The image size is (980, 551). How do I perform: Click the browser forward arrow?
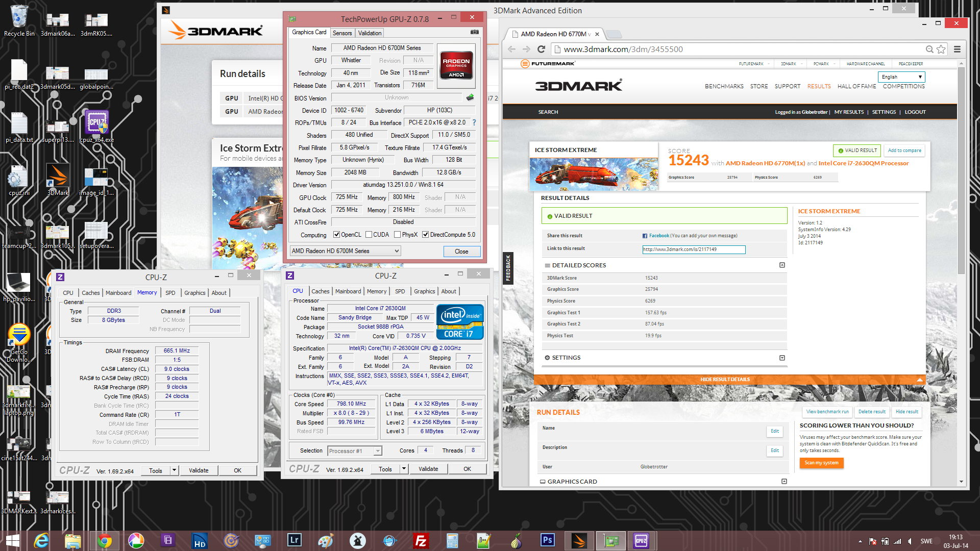click(x=526, y=49)
